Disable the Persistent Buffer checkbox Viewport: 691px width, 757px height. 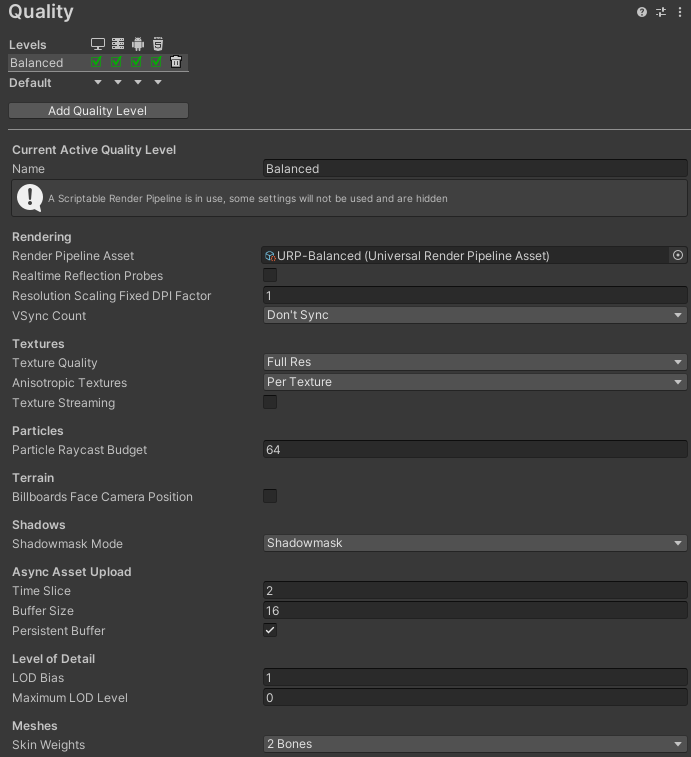coord(270,630)
